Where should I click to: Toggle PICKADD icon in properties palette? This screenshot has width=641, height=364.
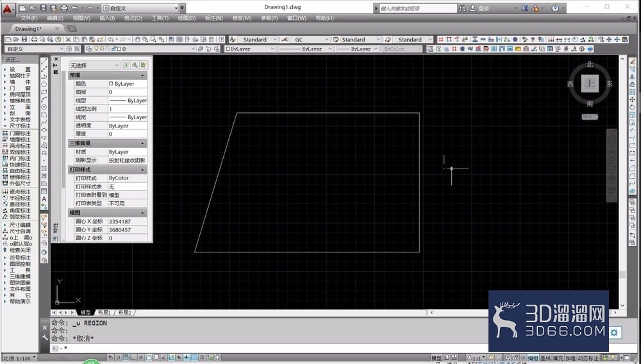coord(126,65)
